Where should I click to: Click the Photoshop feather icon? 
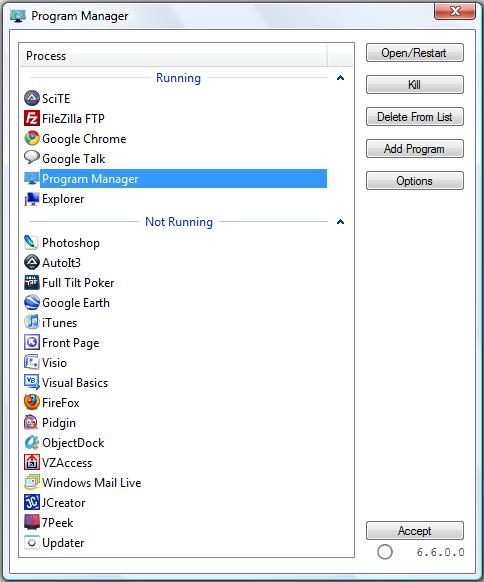click(x=32, y=242)
